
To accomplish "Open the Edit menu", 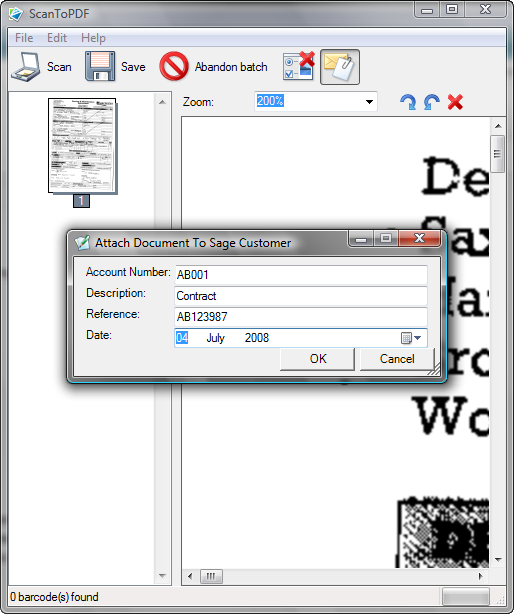I will pos(57,38).
